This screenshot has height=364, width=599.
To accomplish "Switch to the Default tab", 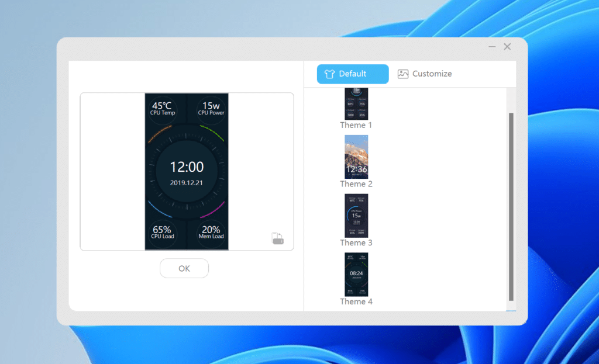I will coord(353,74).
